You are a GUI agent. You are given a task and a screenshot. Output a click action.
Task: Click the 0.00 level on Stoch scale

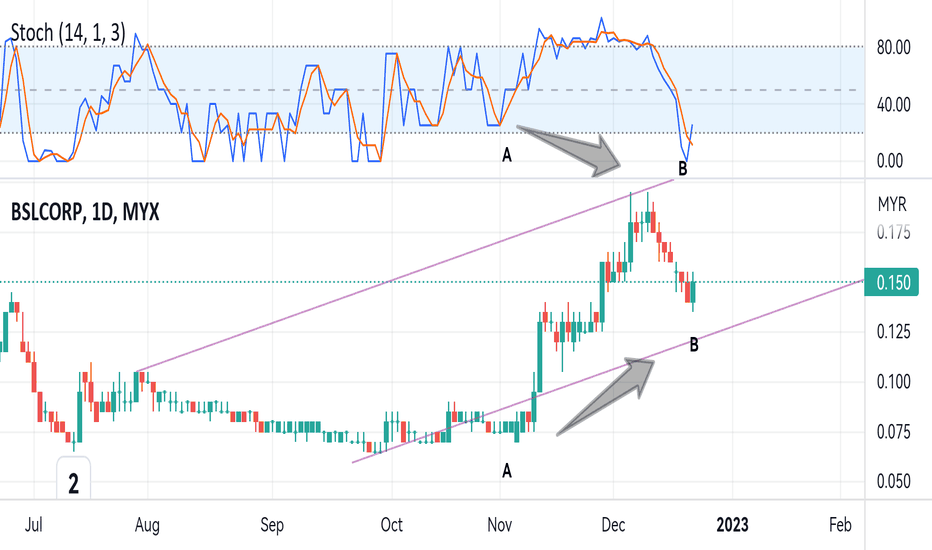[x=890, y=161]
